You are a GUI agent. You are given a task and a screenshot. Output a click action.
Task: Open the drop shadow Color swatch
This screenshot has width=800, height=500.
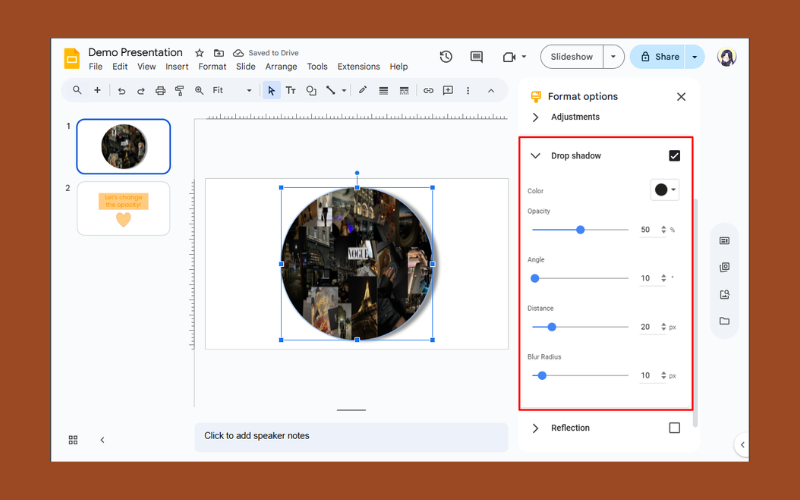(x=664, y=190)
